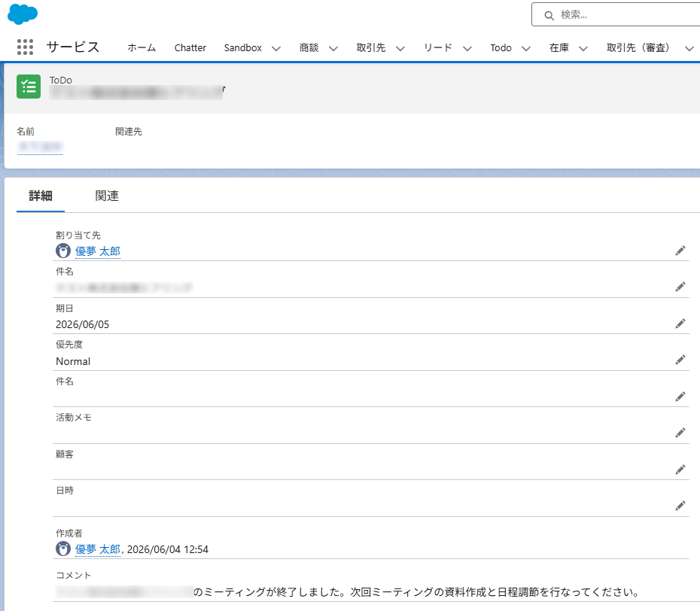The image size is (700, 611).
Task: Click the creator avatar in 作成者
Action: pos(63,549)
